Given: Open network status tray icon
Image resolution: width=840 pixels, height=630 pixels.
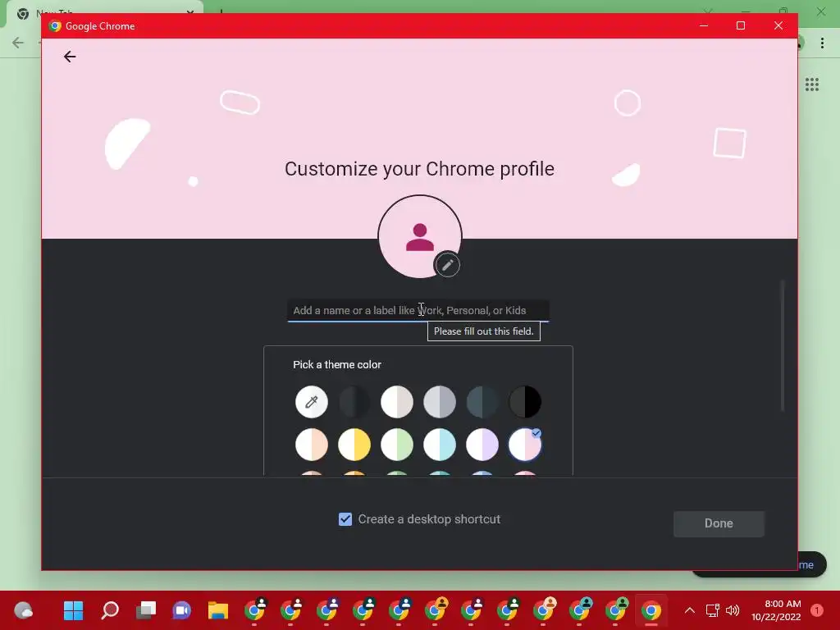Looking at the screenshot, I should 712,610.
